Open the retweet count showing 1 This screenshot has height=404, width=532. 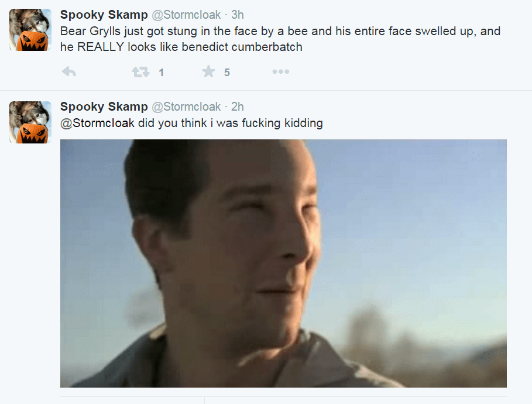pos(162,73)
